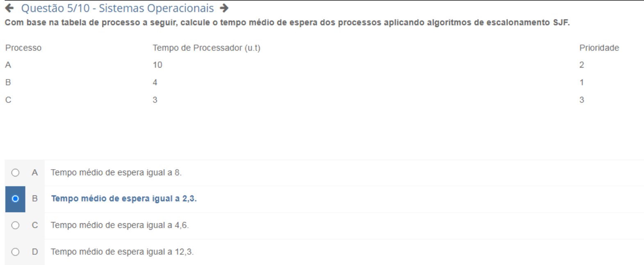Go to the next question arrow
Viewport: 644px width, 265px height.
click(x=224, y=8)
